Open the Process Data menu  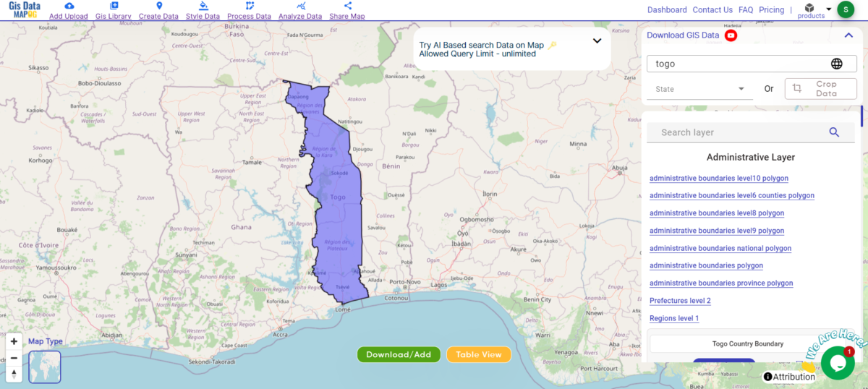click(x=249, y=11)
